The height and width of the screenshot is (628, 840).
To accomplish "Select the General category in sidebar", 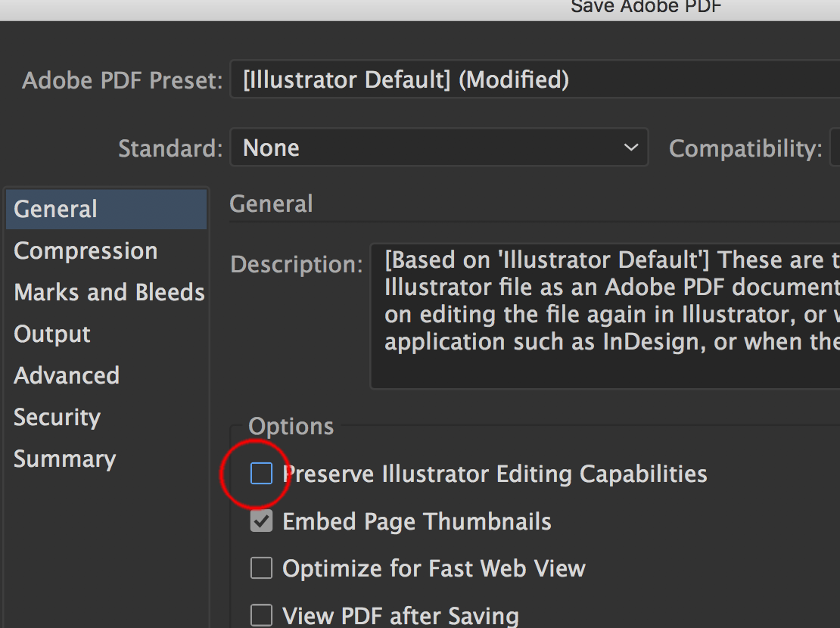I will click(55, 210).
